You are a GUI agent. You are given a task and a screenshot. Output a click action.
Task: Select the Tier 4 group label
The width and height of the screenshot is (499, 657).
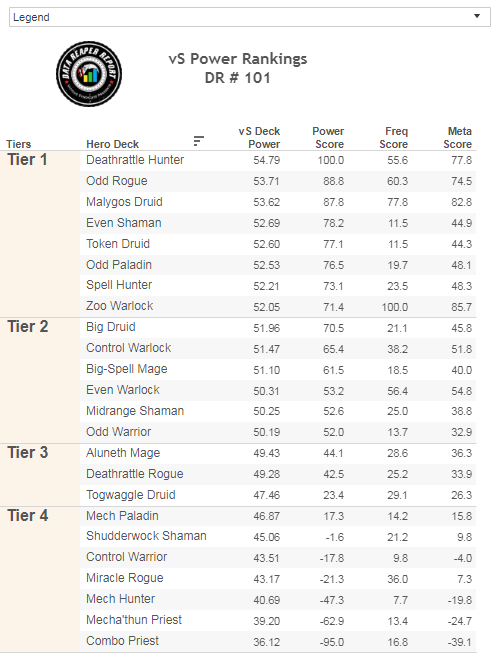[28, 515]
